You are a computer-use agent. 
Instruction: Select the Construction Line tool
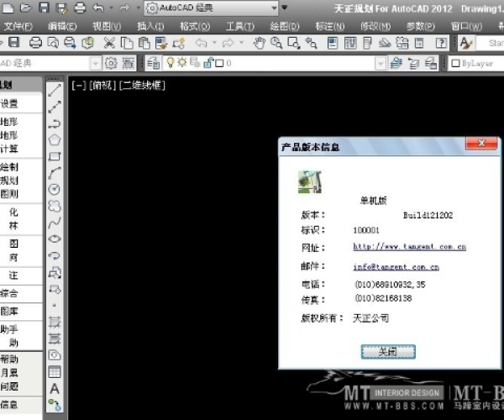(x=55, y=107)
